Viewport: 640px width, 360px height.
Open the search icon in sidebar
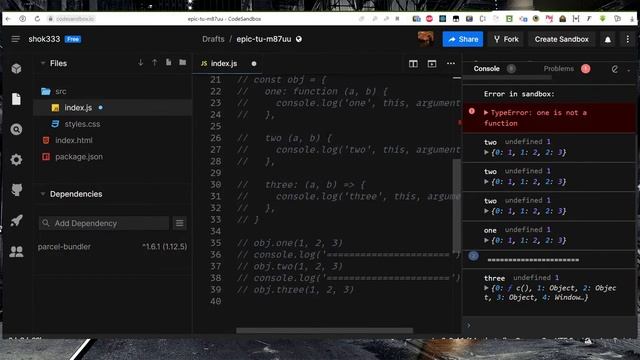point(16,129)
